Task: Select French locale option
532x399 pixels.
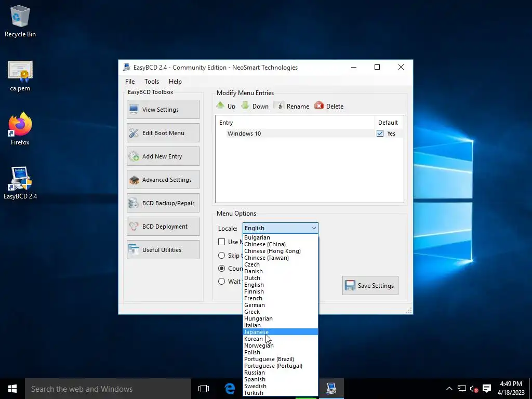Action: [x=281, y=298]
